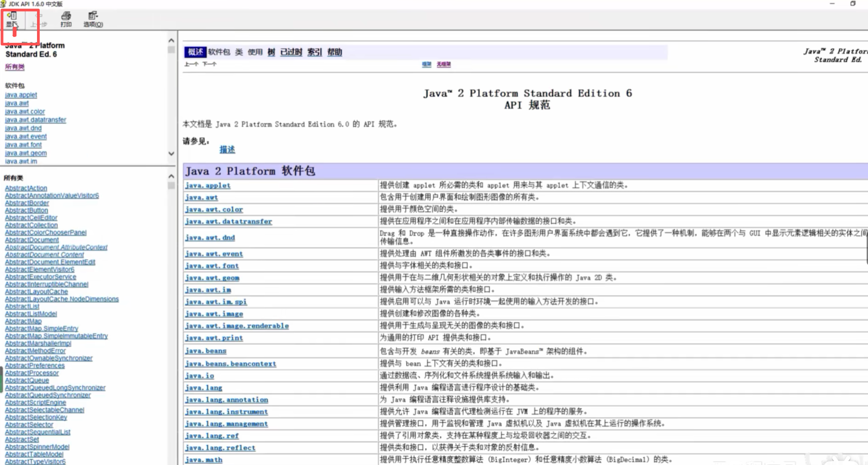
Task: Open the AbstractList class link
Action: coord(22,306)
